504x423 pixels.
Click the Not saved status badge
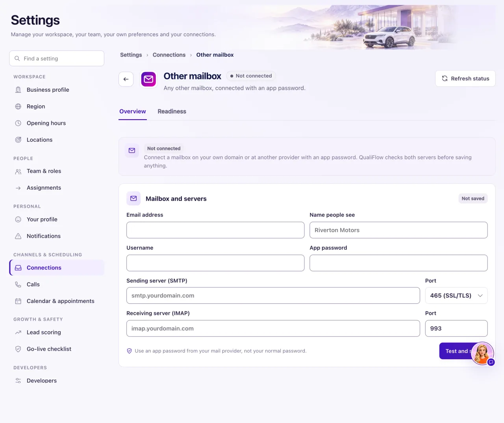click(x=473, y=199)
